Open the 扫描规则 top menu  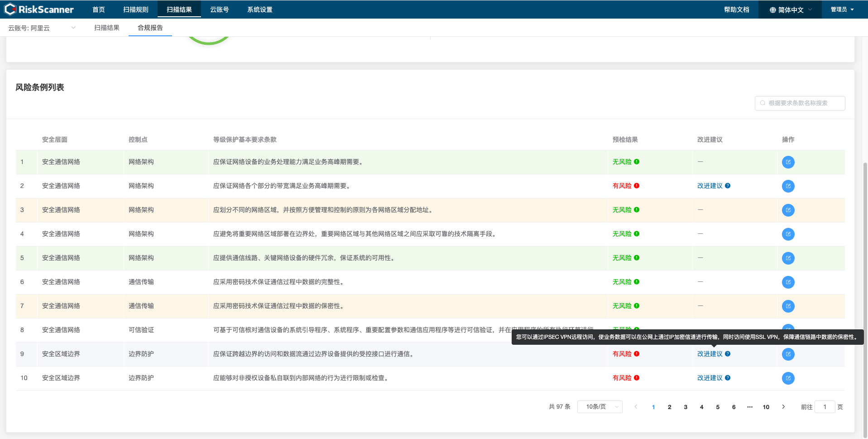point(135,10)
